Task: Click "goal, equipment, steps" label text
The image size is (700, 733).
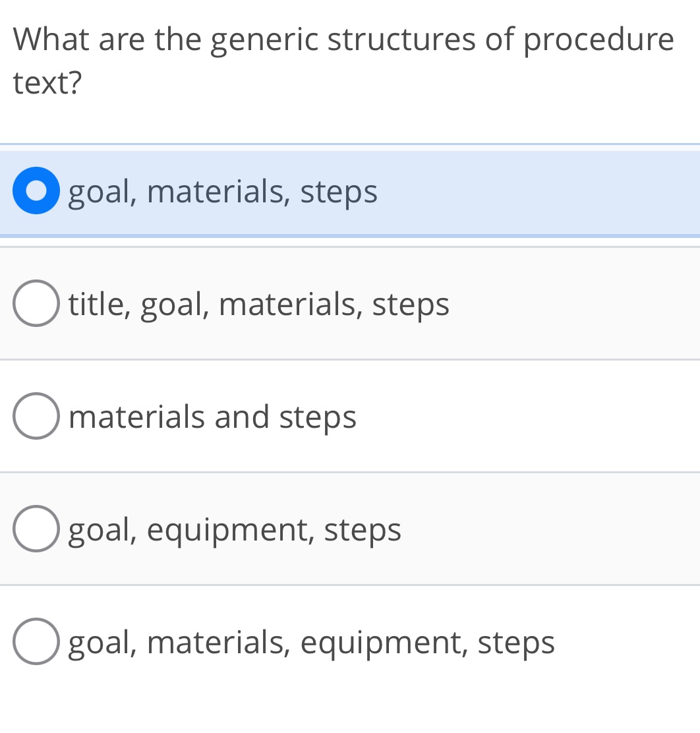Action: click(235, 530)
